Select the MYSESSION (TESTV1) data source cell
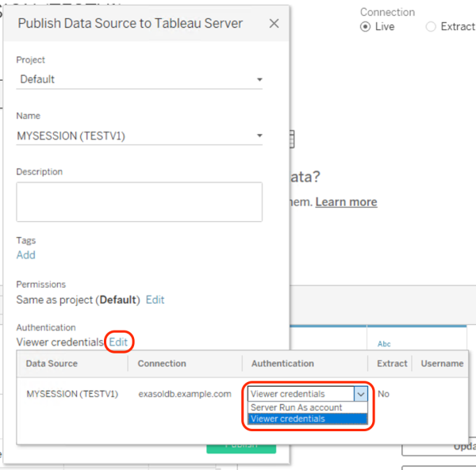 tap(72, 394)
